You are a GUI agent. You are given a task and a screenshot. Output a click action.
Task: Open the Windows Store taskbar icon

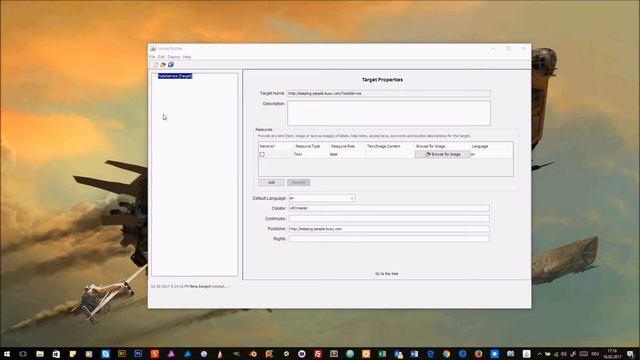pos(56,354)
